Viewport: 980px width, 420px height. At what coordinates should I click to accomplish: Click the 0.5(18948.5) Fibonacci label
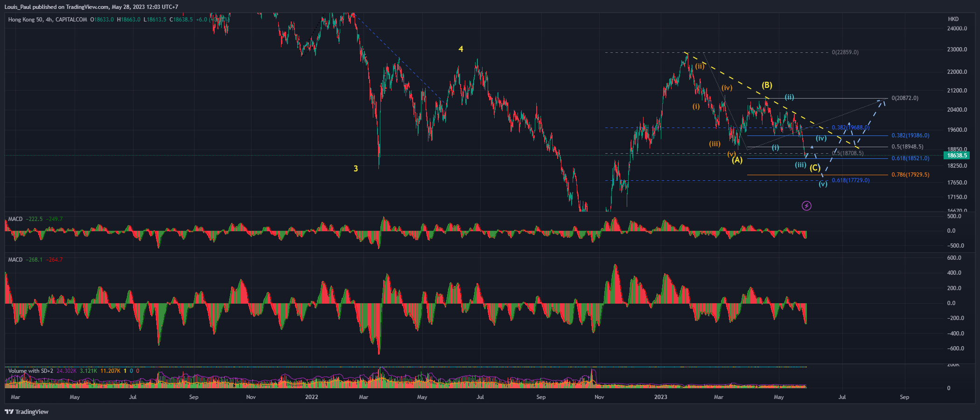[x=907, y=147]
